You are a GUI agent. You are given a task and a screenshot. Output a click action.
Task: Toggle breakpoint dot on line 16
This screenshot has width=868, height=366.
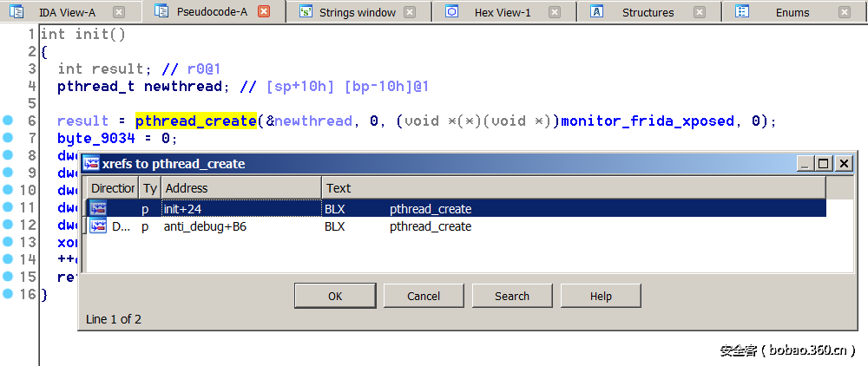click(x=8, y=294)
